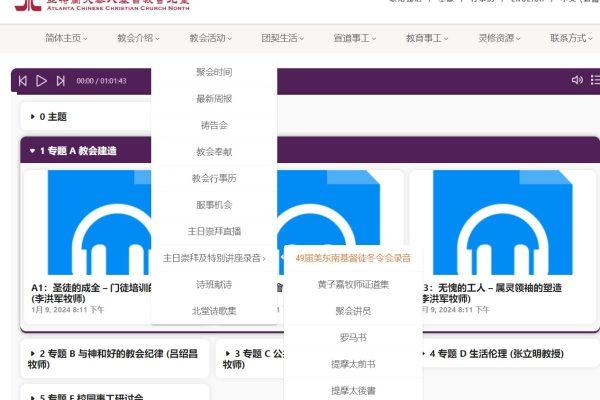Open the 团契生活 dropdown menu
Screen dimensions: 600x400
click(x=282, y=38)
